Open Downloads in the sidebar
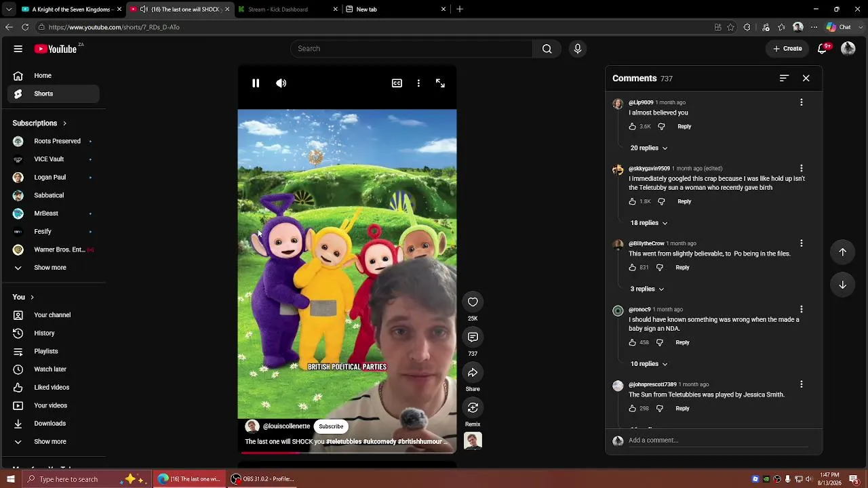This screenshot has height=488, width=868. coord(54,424)
